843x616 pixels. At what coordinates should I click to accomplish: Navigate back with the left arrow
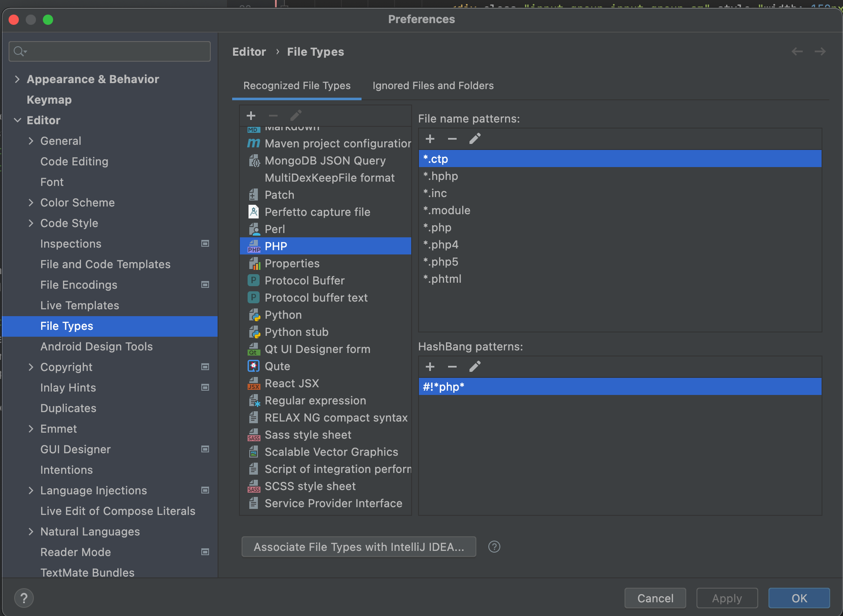coord(797,52)
